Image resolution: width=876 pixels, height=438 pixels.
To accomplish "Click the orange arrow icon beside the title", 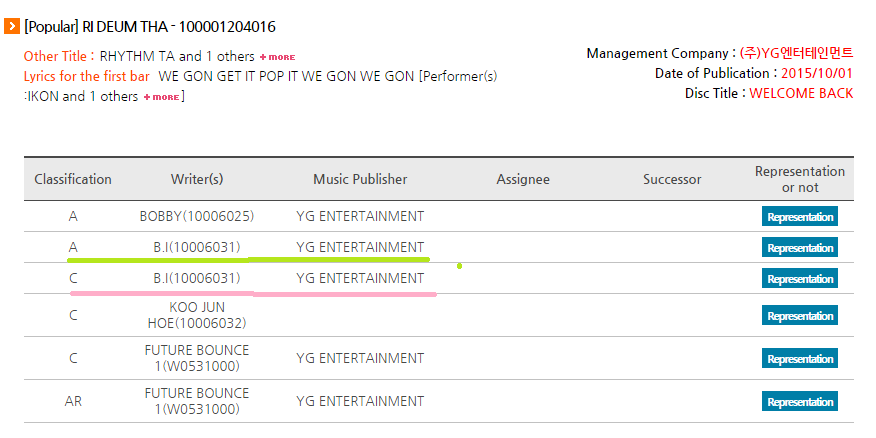I will (x=12, y=26).
